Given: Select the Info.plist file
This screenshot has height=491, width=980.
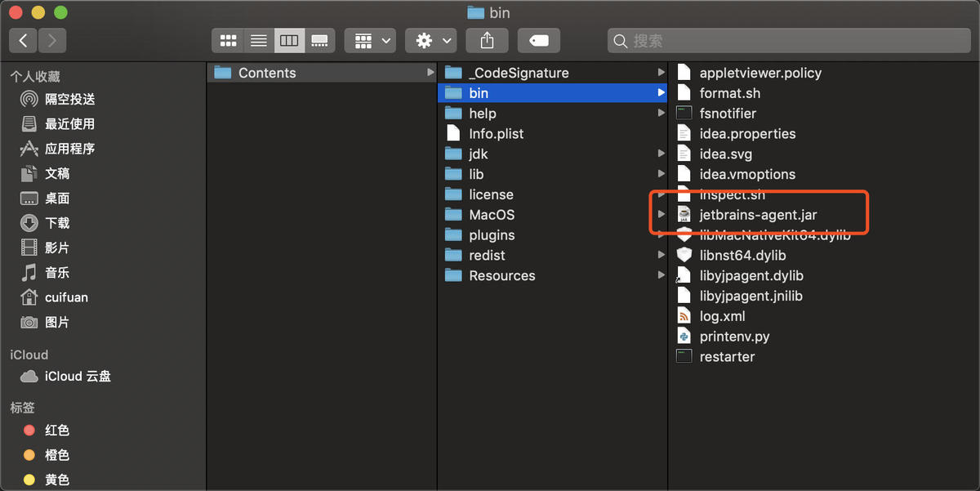Looking at the screenshot, I should pyautogui.click(x=553, y=133).
